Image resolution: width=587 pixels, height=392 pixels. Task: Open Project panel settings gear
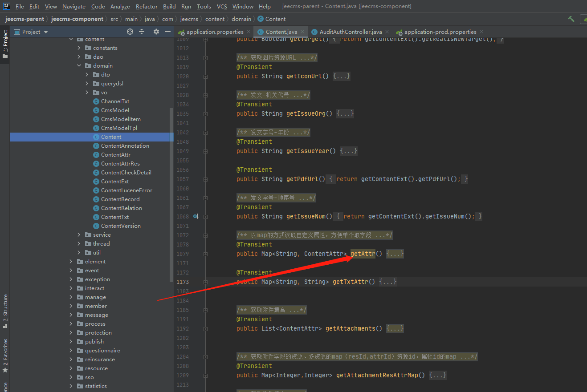pos(156,32)
